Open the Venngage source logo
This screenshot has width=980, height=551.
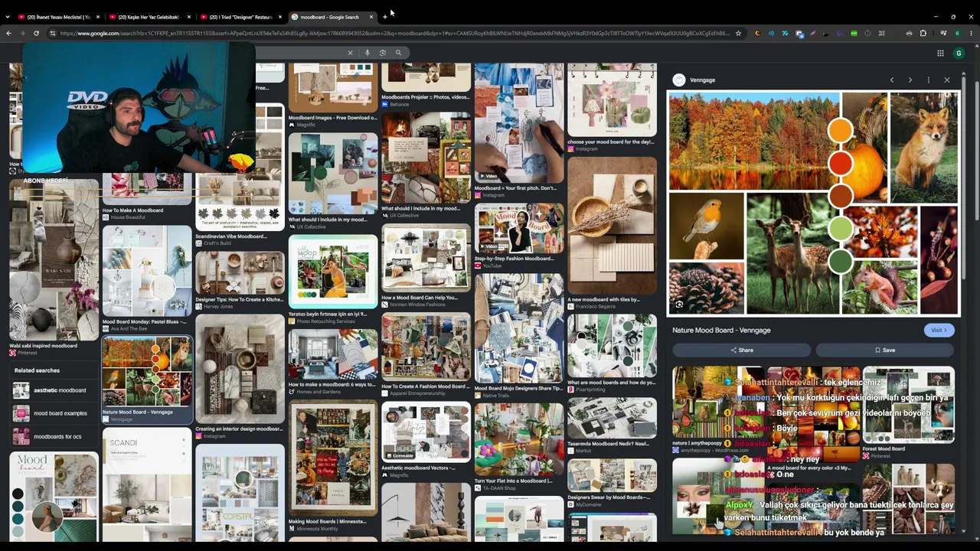[x=678, y=80]
